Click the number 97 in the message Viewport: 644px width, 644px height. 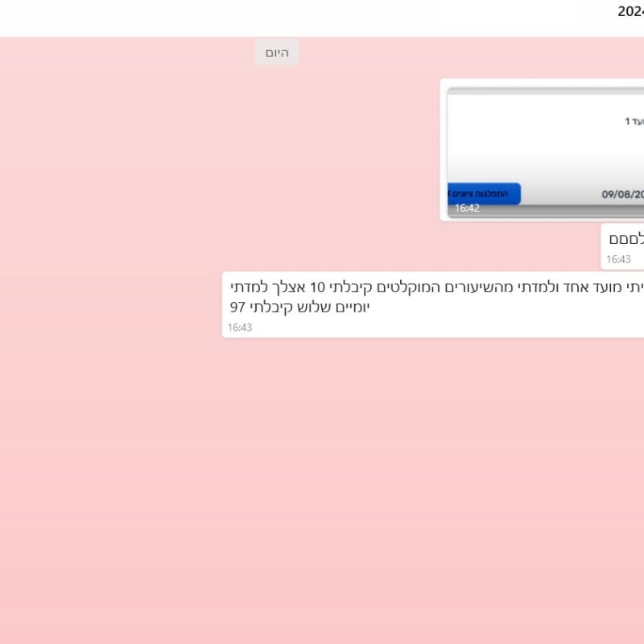(238, 308)
